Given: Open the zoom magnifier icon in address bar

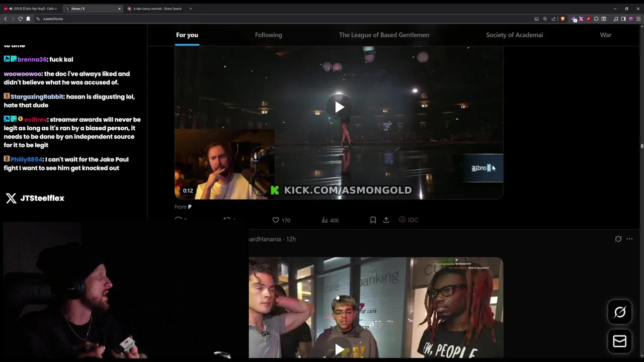Looking at the screenshot, I should [545, 19].
